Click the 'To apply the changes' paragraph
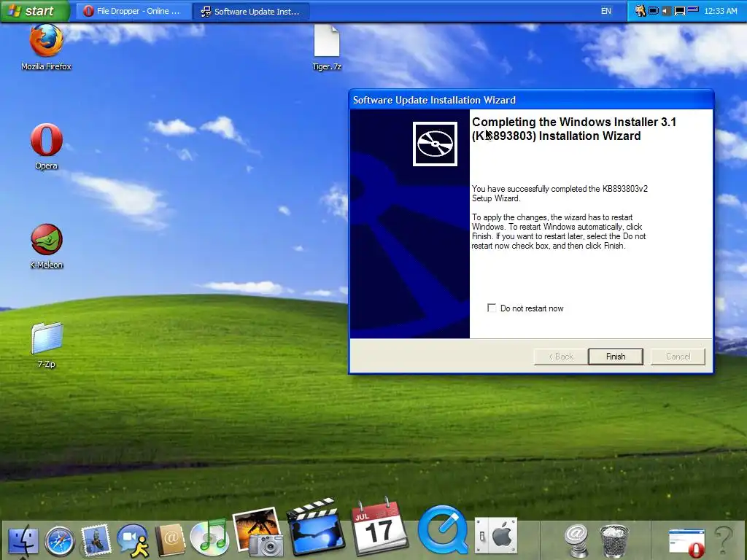Image resolution: width=747 pixels, height=560 pixels. tap(559, 231)
